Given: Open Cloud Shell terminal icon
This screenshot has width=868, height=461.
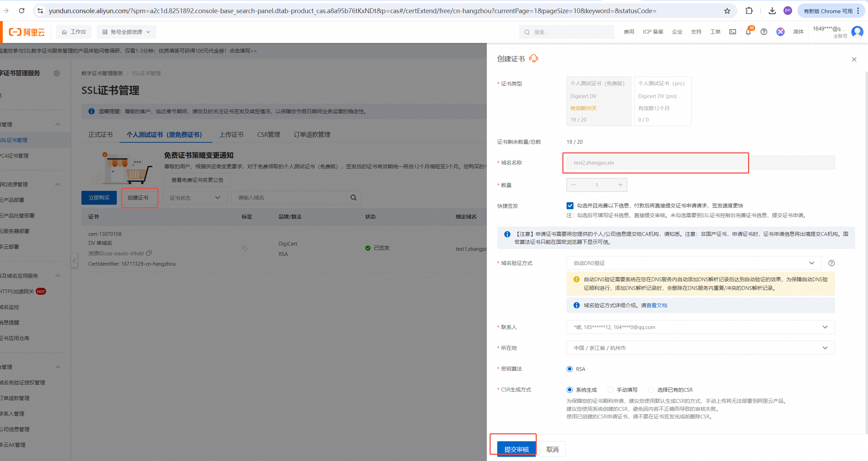Looking at the screenshot, I should click(733, 32).
